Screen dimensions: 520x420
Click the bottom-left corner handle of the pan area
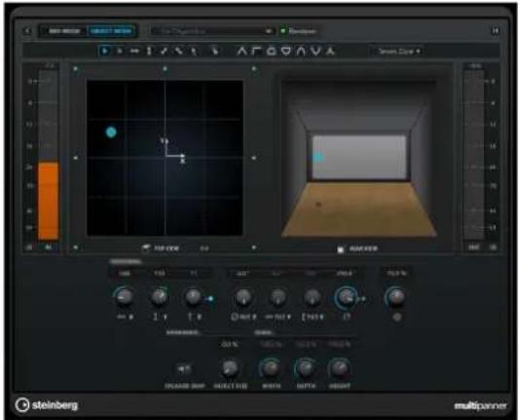[76, 248]
